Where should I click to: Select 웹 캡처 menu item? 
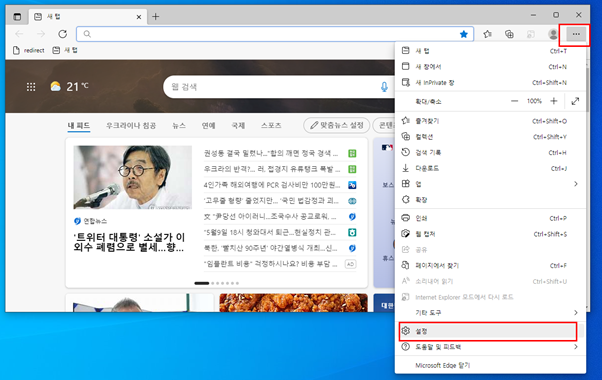point(490,234)
